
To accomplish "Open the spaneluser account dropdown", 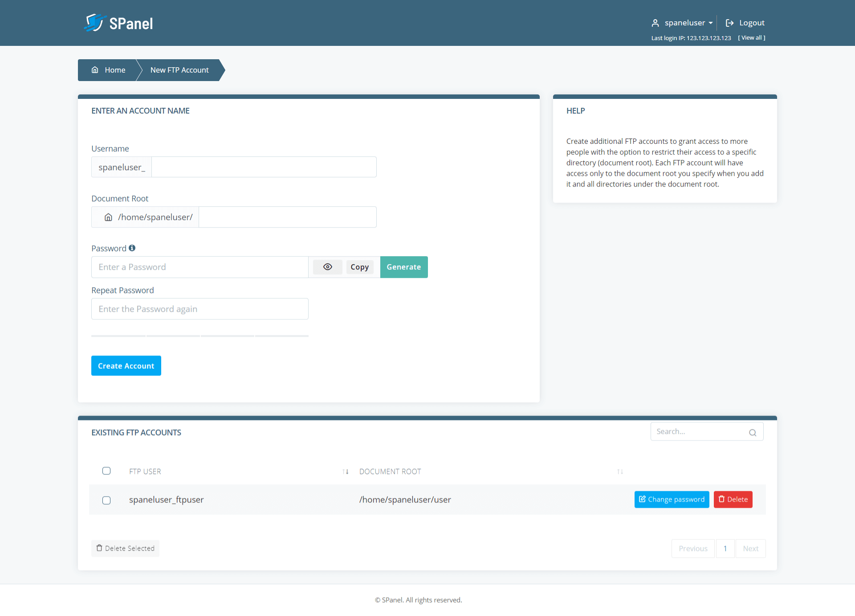I will click(688, 23).
